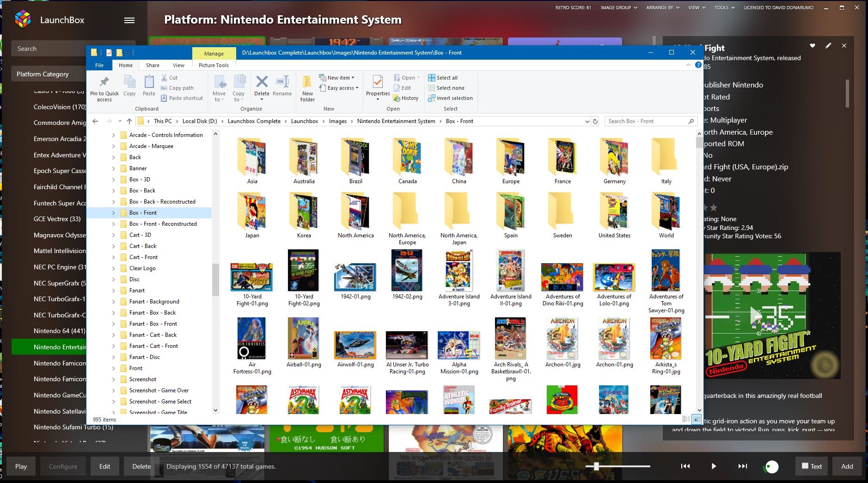Screen dimensions: 868x483
Task: Click the LaunchBox cube logo
Action: pyautogui.click(x=23, y=19)
